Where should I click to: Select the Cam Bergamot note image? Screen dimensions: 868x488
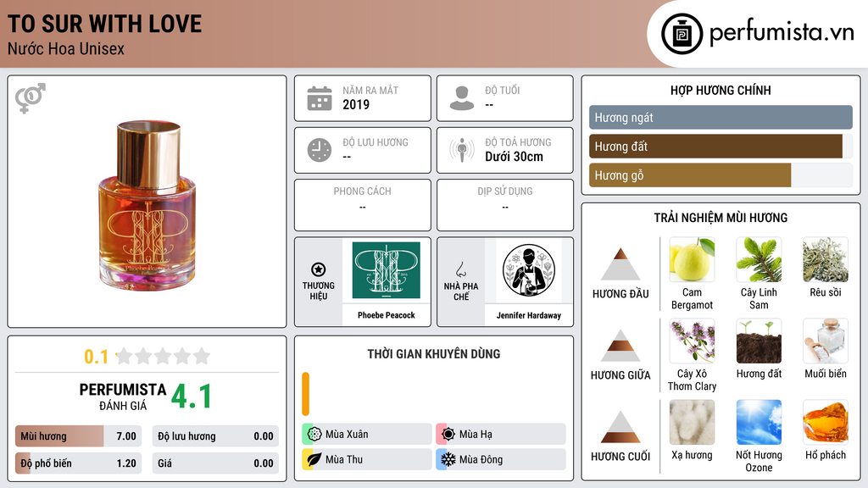tap(692, 259)
